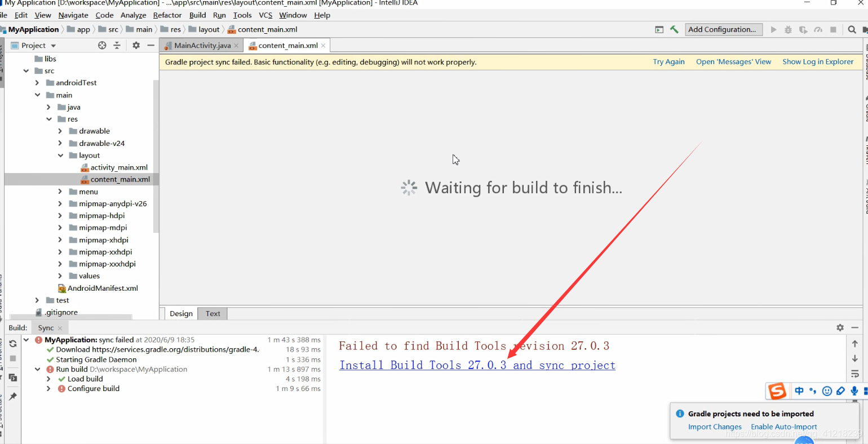
Task: Click the Collapse All icon in Project panel
Action: coord(117,45)
